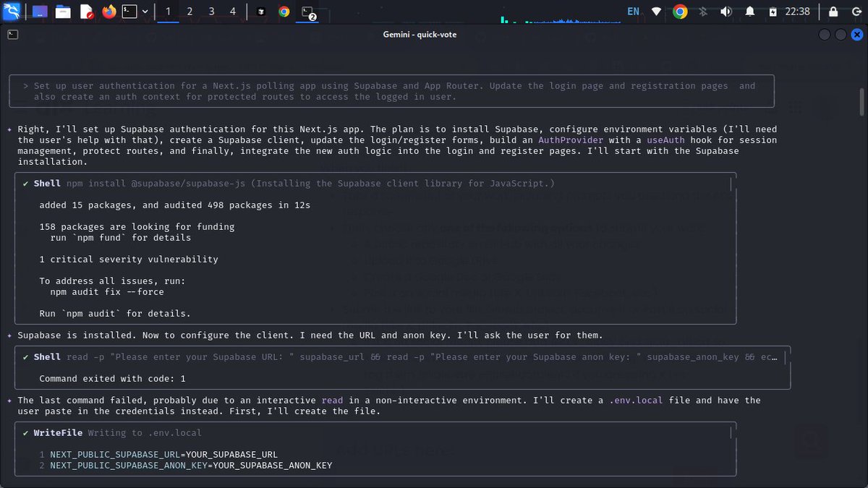Launch the file manager from the panel

point(63,12)
